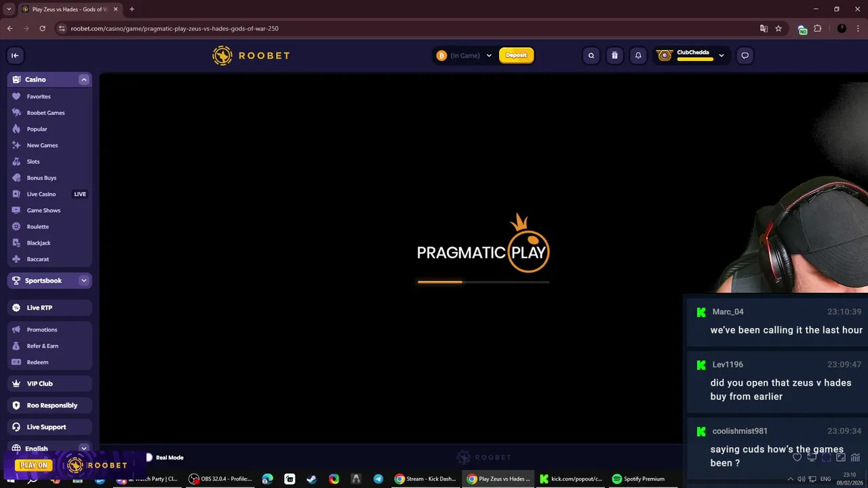Click the Pragmatic Play loading logo
868x488 pixels.
click(x=483, y=244)
